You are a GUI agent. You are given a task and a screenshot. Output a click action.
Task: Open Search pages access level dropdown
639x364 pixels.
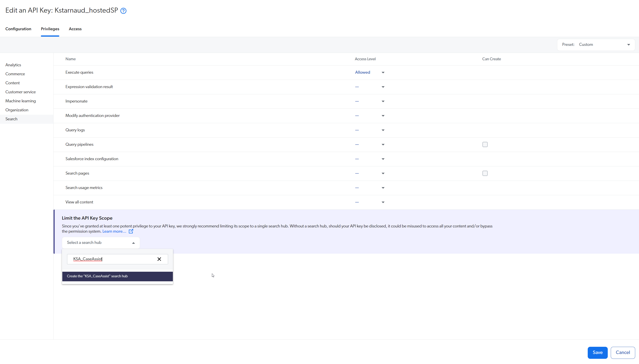point(370,173)
